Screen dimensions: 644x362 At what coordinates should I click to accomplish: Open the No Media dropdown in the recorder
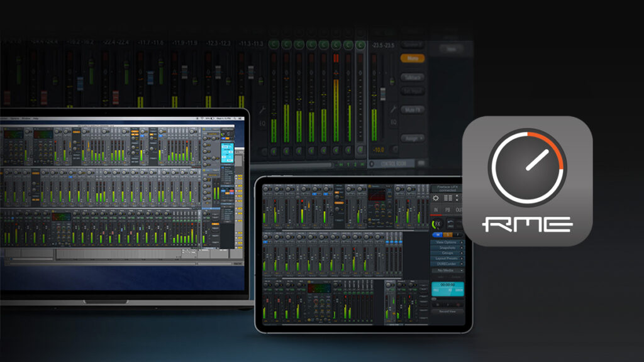pyautogui.click(x=448, y=270)
